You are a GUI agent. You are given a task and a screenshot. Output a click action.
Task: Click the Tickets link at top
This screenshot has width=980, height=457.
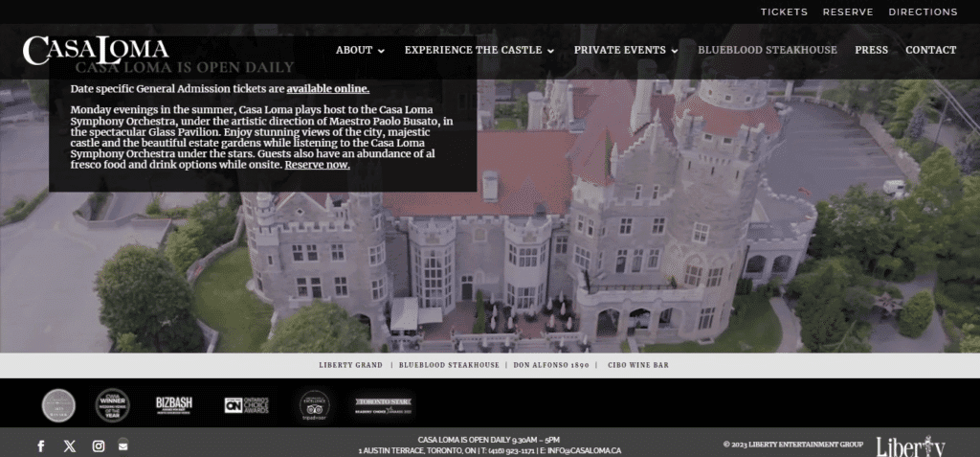pyautogui.click(x=784, y=11)
